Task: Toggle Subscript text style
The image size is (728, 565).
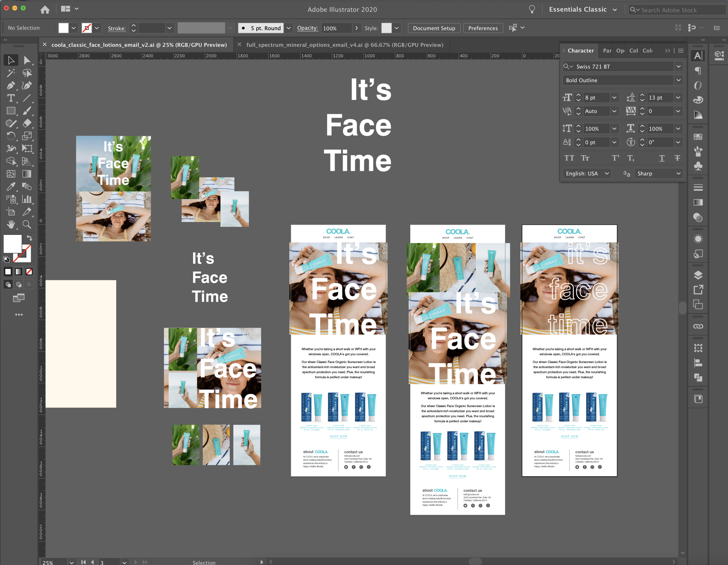Action: coord(631,158)
